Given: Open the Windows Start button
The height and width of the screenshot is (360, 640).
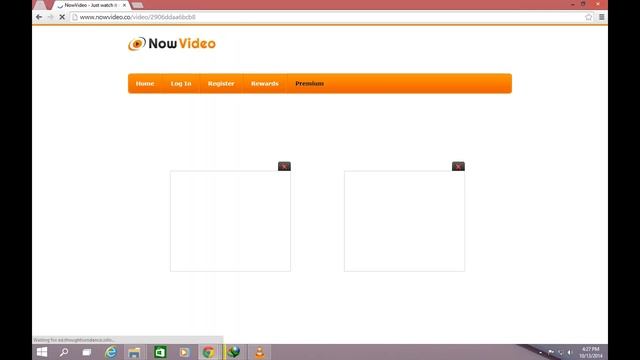Looking at the screenshot, I should 42,352.
